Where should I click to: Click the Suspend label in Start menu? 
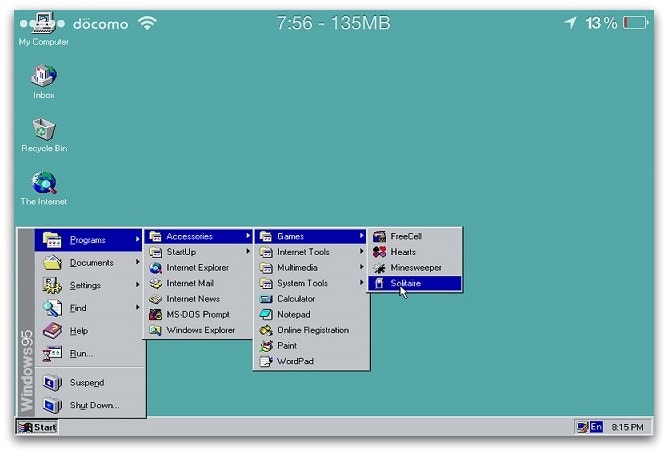tap(87, 383)
